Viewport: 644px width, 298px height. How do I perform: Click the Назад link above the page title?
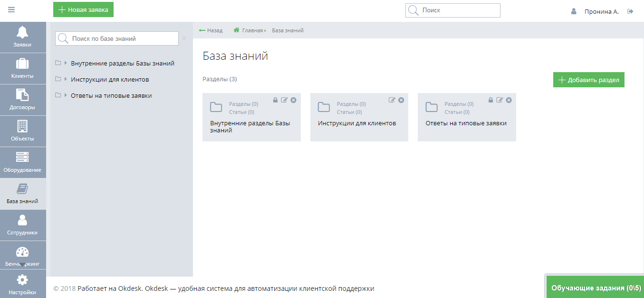(x=211, y=30)
